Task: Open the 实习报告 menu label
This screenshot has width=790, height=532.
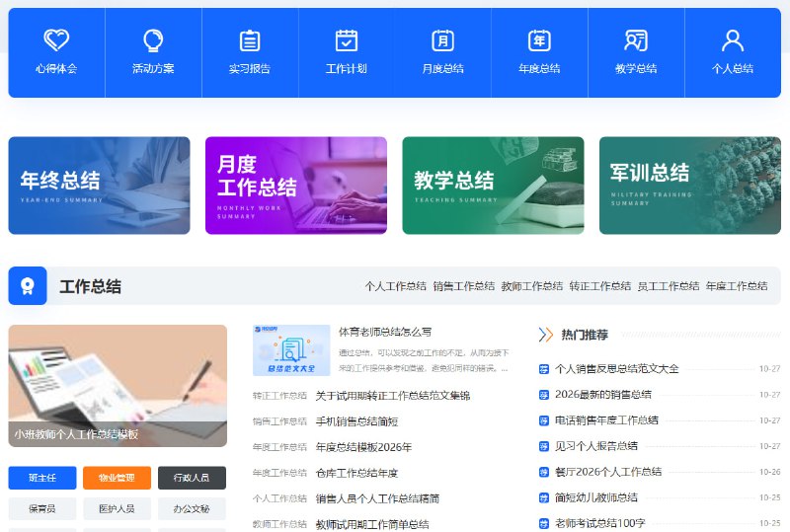Action: 250,68
